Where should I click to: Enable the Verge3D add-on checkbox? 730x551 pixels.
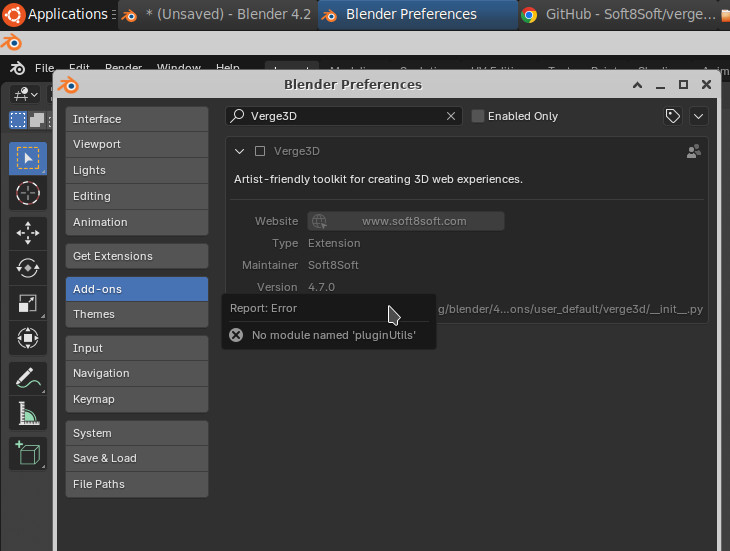coord(260,151)
